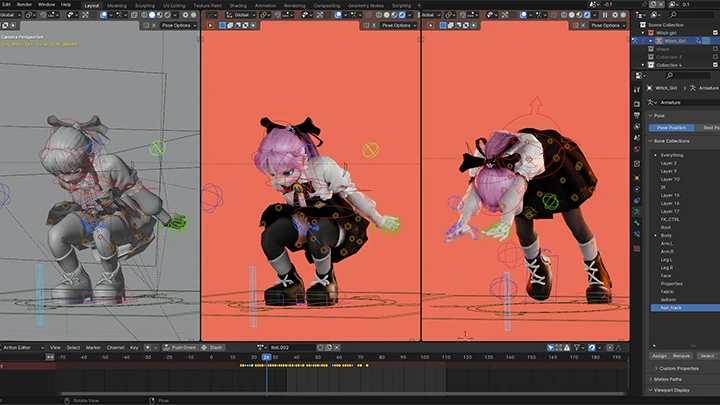Image resolution: width=720 pixels, height=405 pixels.
Task: Expand the Custom Properties panel
Action: coord(679,368)
